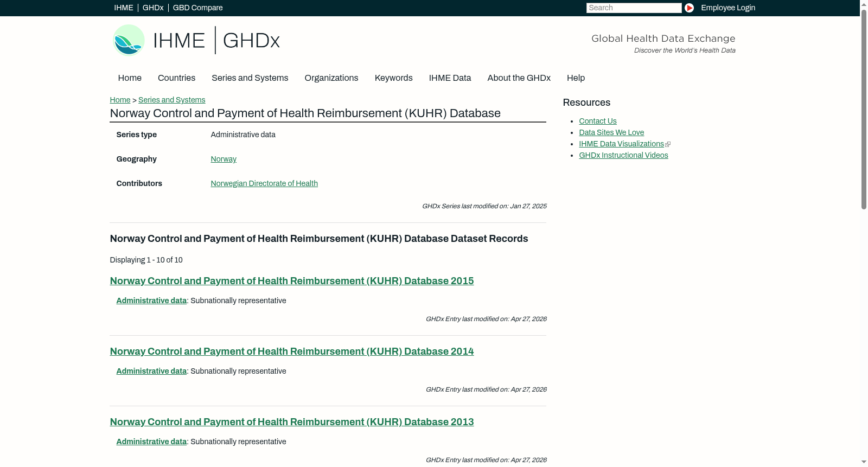Click last-modified date under the 2015 record
This screenshot has height=467, width=868.
(486, 319)
